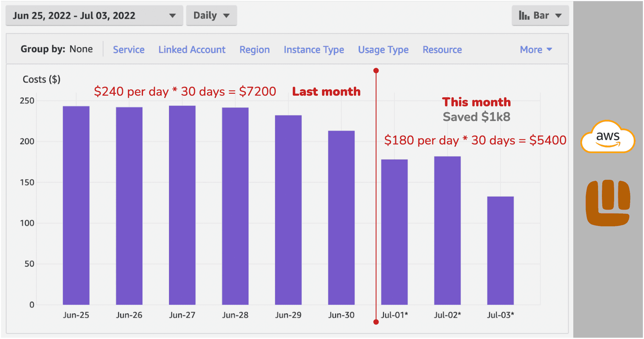
Task: Click the bar chart icon
Action: click(x=524, y=15)
